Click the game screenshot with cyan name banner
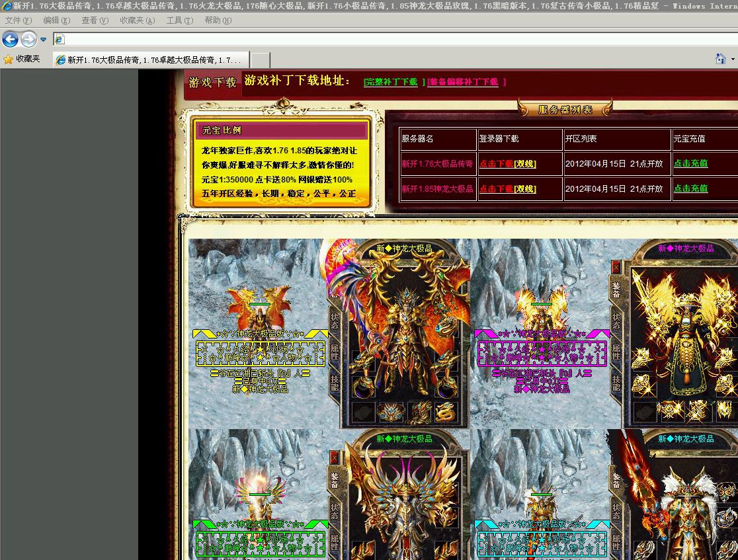738x560 pixels. pos(604,495)
